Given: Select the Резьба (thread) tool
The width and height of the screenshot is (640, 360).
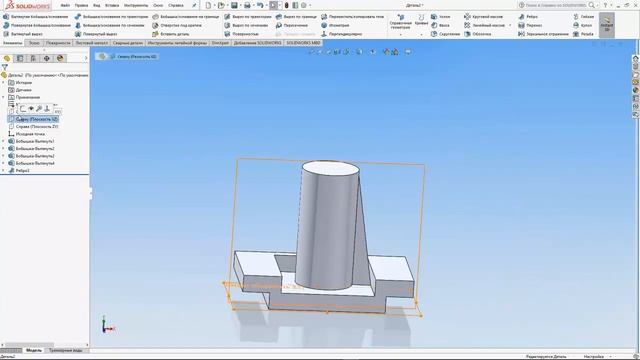Looking at the screenshot, I should pos(583,34).
